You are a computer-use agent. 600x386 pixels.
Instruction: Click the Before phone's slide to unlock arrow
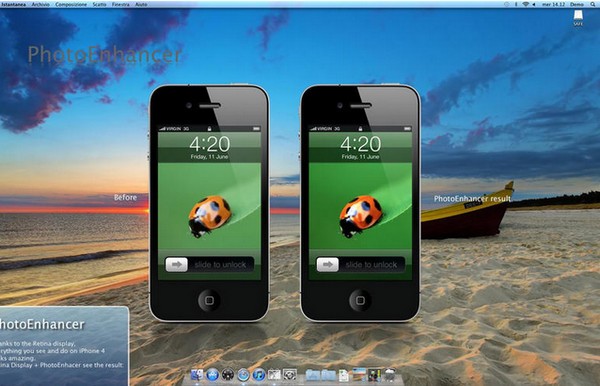[x=176, y=264]
